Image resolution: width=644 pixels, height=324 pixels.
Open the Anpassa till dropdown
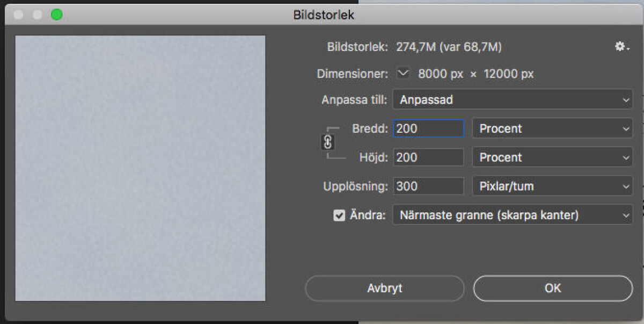click(x=513, y=100)
